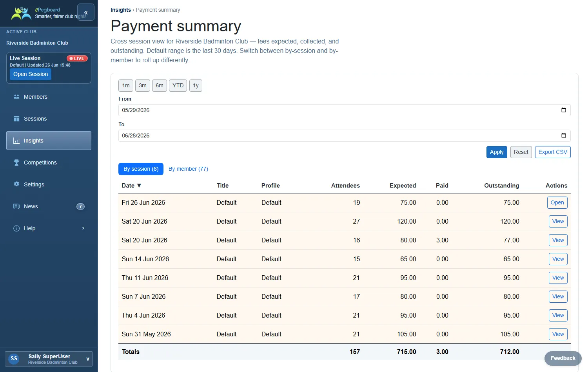View the Sun 31 May 2026 session
This screenshot has width=588, height=372.
coord(558,334)
